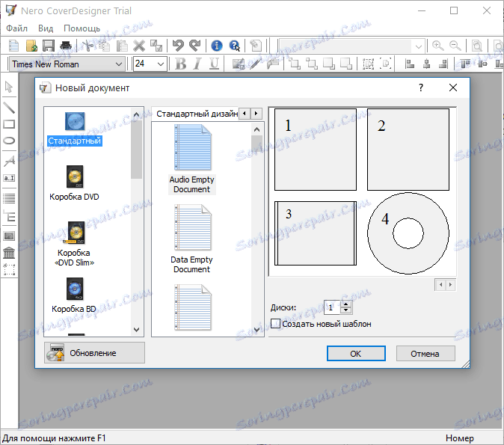Screen dimensions: 504x445
Task: Click document type list scroll up arrow
Action: click(136, 114)
